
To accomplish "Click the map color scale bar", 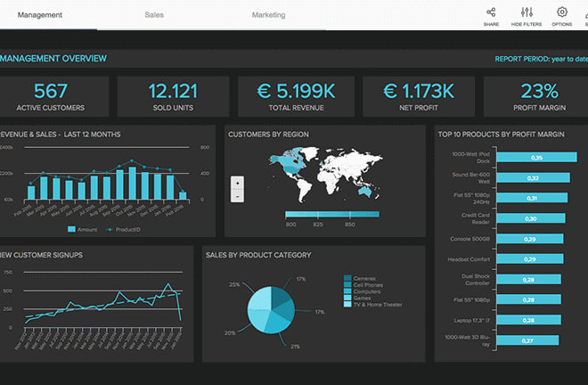I will [331, 215].
